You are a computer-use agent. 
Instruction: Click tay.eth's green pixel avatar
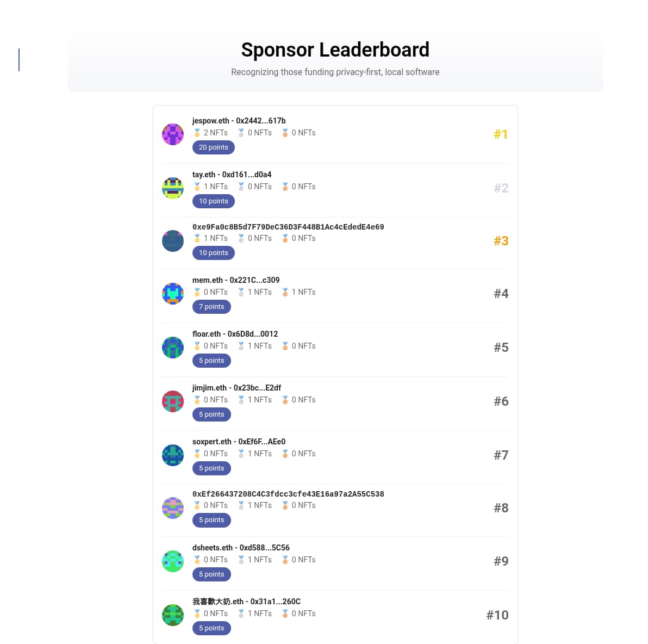(173, 188)
